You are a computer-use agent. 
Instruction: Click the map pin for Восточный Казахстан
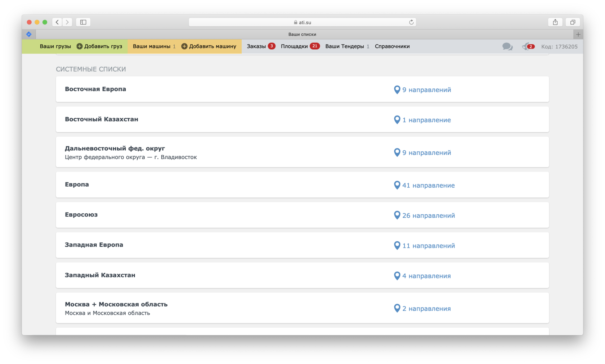click(397, 120)
